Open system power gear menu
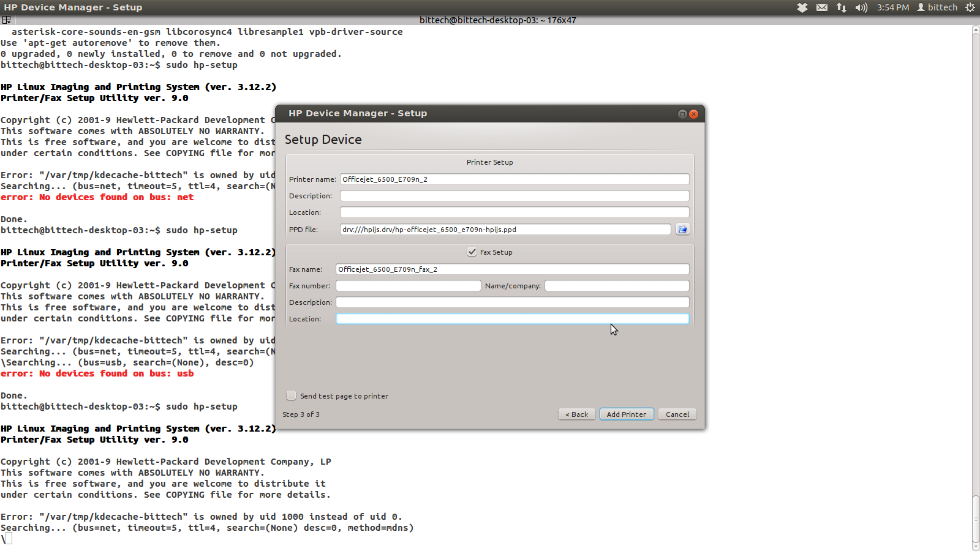980x551 pixels. pos(970,7)
